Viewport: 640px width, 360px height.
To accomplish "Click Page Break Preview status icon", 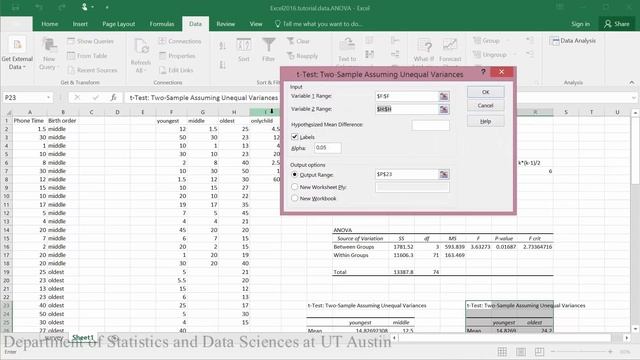I will point(539,351).
